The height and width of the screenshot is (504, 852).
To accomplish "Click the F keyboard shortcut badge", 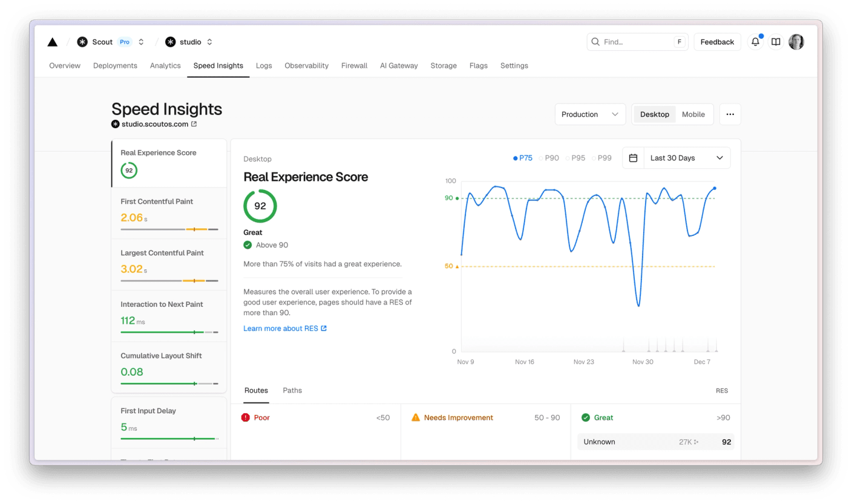I will click(680, 42).
